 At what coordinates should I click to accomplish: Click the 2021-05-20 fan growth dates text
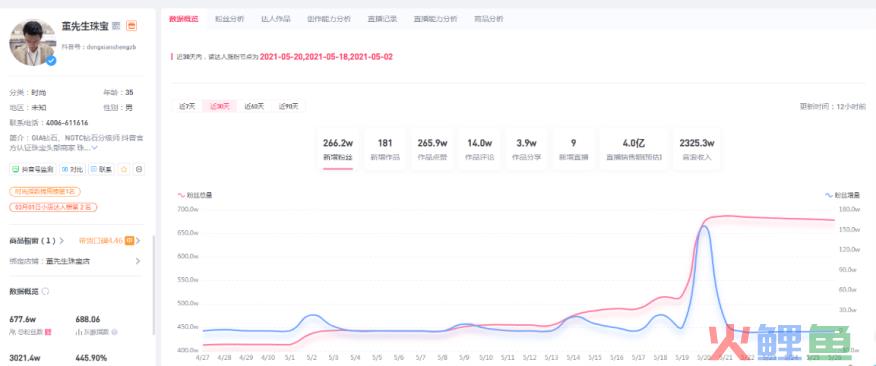click(326, 56)
